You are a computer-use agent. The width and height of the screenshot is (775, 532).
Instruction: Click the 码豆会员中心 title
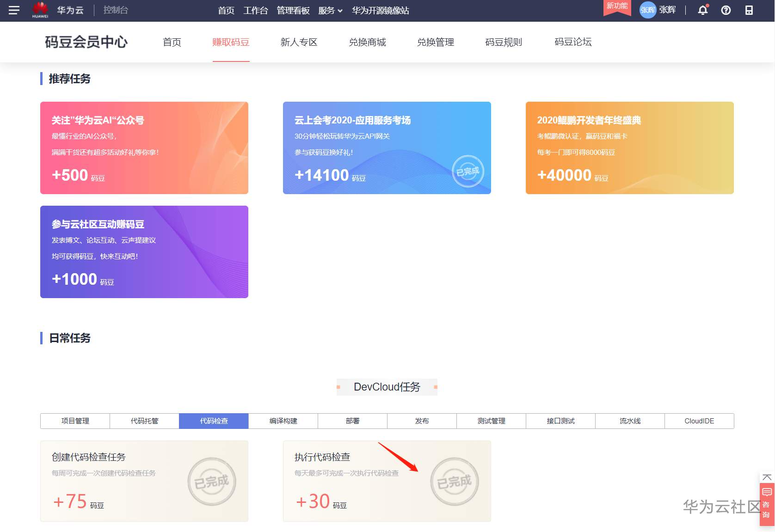[86, 42]
